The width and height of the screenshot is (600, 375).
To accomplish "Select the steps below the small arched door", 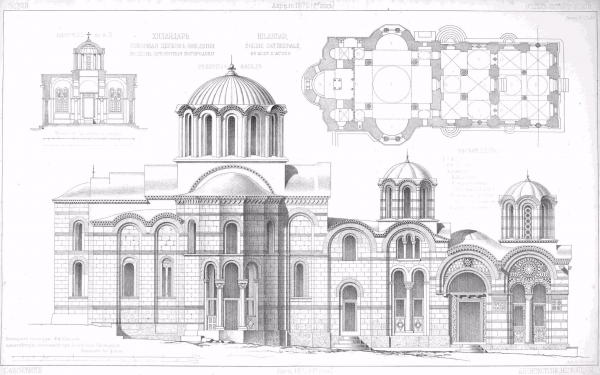I will [x=350, y=343].
